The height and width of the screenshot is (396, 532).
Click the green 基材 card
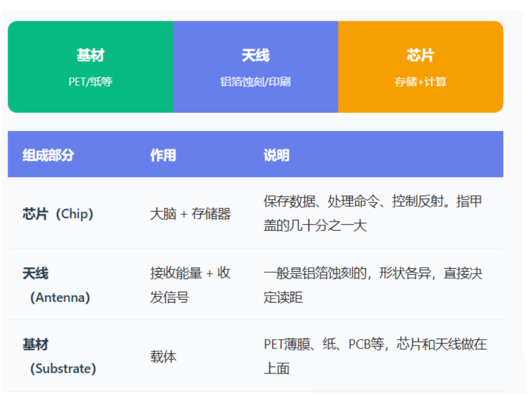90,67
